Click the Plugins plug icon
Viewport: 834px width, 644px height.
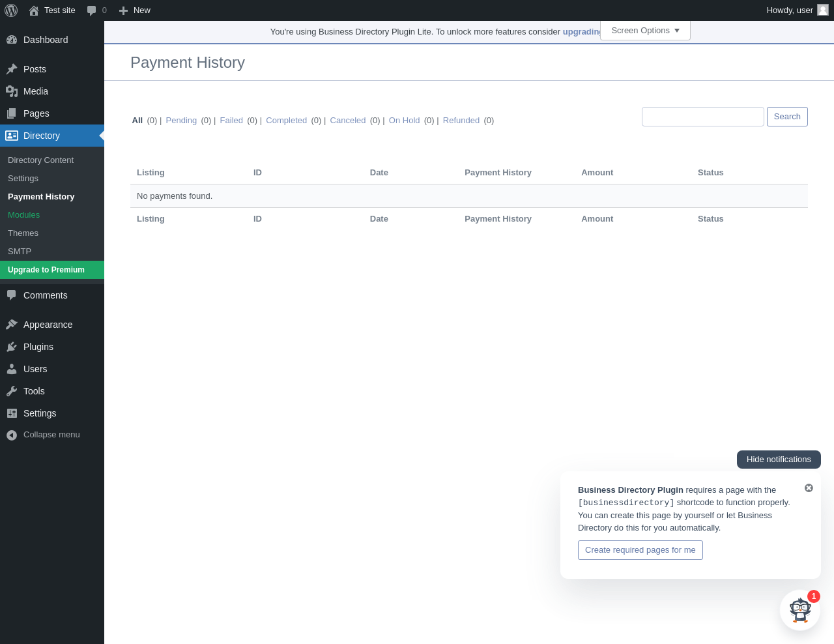12,347
